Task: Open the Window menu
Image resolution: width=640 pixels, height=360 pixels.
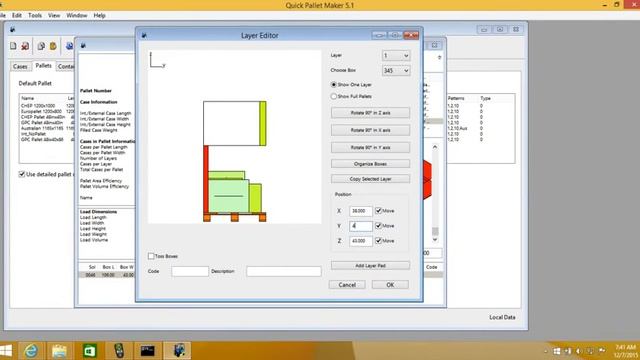Action: (77, 16)
